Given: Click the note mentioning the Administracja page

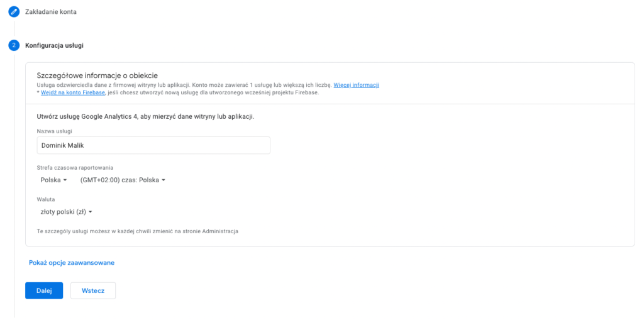Looking at the screenshot, I should tap(137, 231).
